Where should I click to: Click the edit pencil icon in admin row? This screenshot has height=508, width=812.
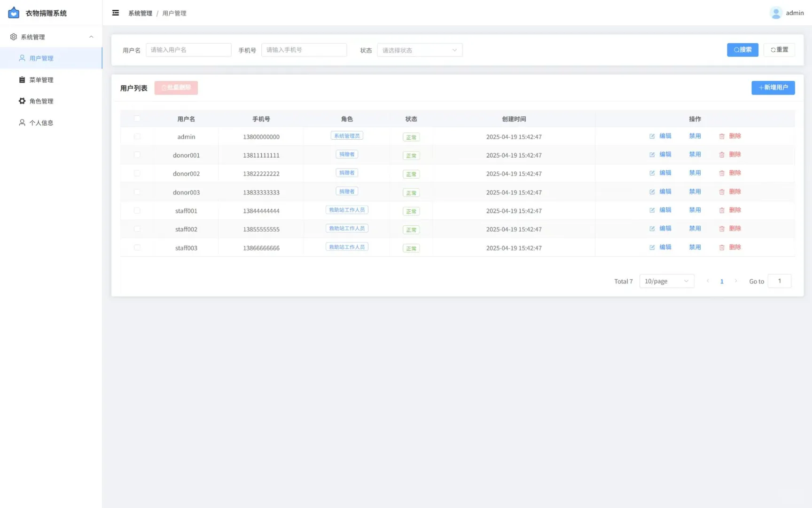coord(652,136)
